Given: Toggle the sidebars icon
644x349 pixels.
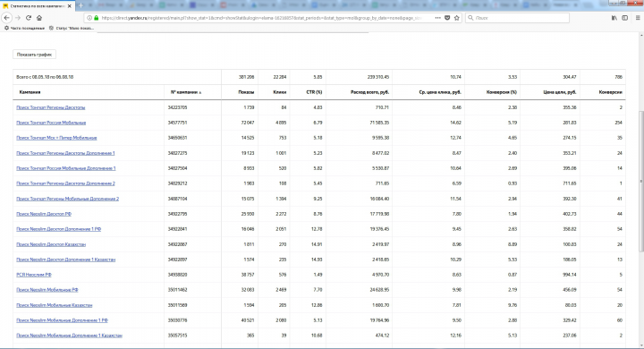Looking at the screenshot, I should (624, 18).
